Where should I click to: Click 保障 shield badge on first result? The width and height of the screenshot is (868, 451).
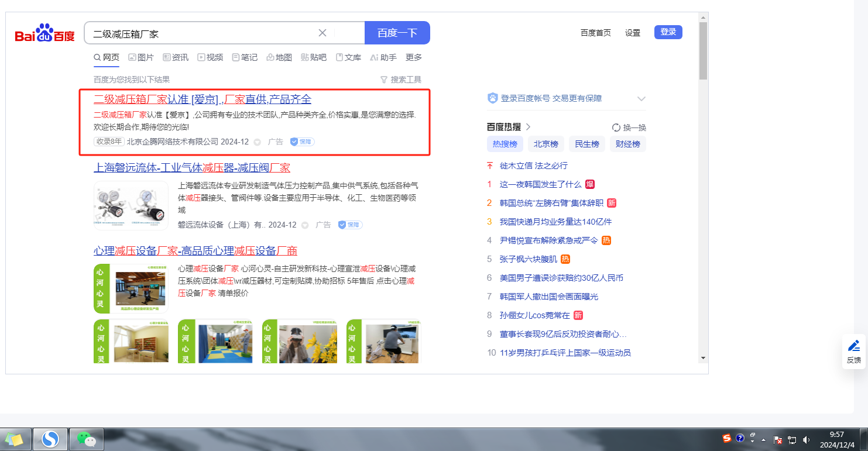pos(302,142)
